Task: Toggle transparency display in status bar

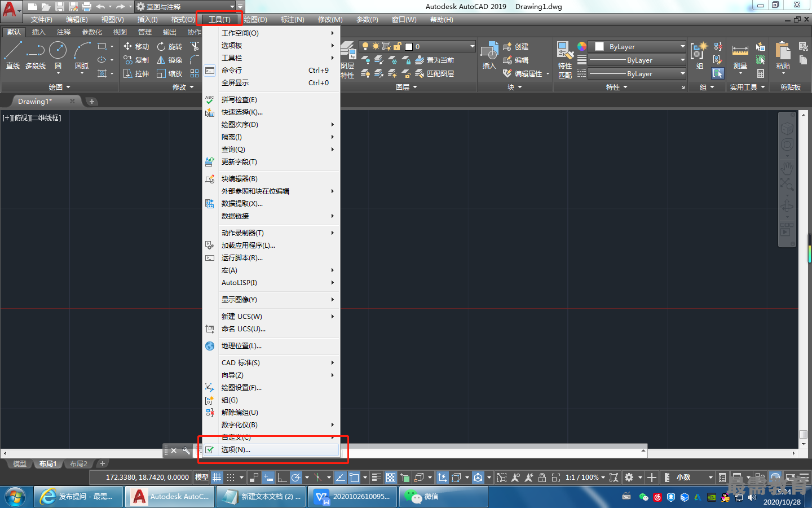Action: [x=391, y=478]
